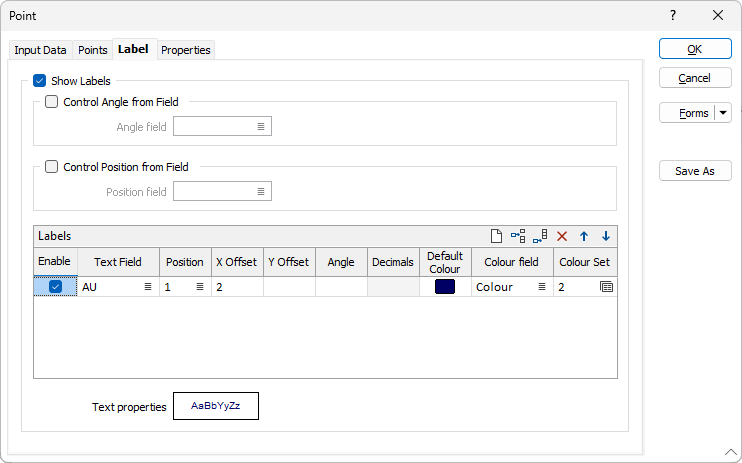Enable Control Angle from Field
Screen dimensions: 742x463
point(51,102)
